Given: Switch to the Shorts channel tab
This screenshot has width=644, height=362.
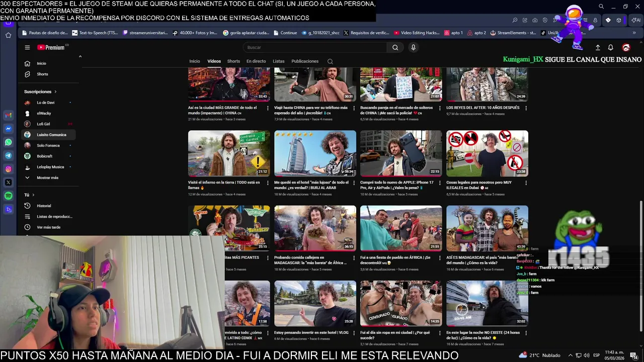Looking at the screenshot, I should pyautogui.click(x=233, y=61).
